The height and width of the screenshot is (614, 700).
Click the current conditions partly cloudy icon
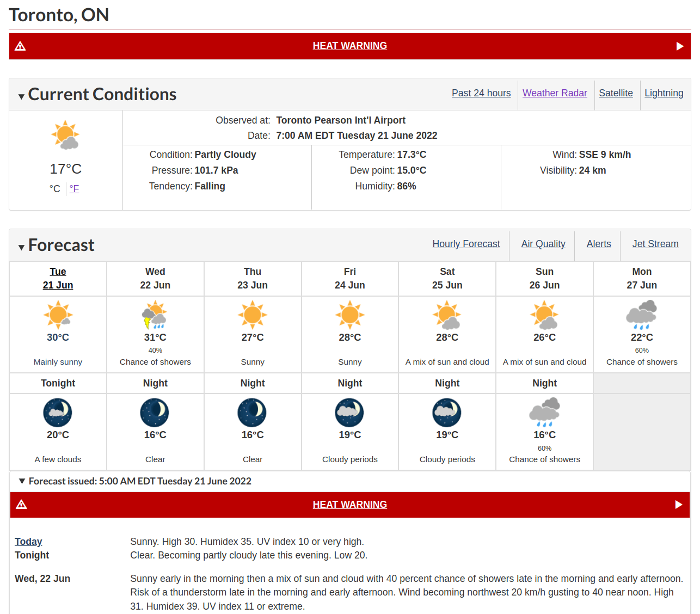point(65,135)
